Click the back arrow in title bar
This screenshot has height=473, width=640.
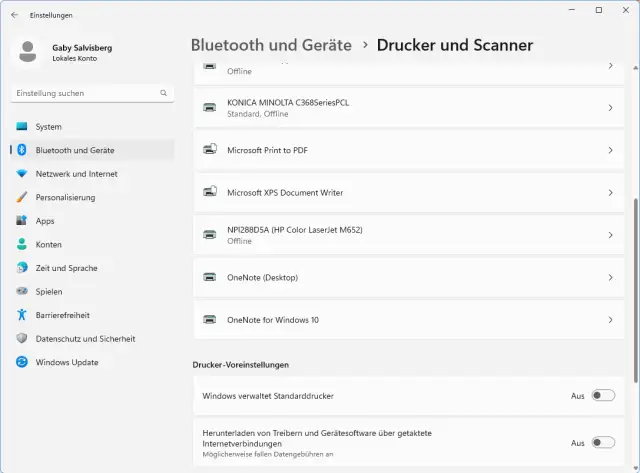click(x=14, y=15)
